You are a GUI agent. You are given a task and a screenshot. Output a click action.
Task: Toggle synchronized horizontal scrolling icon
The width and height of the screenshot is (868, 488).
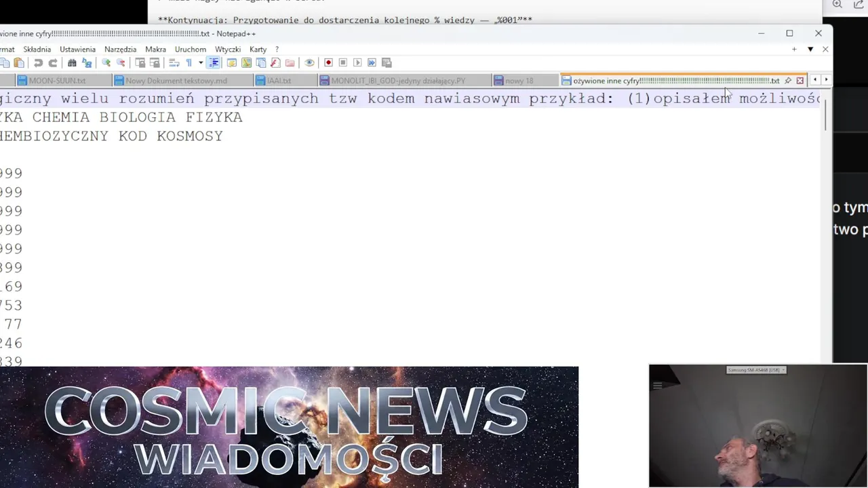coord(155,63)
